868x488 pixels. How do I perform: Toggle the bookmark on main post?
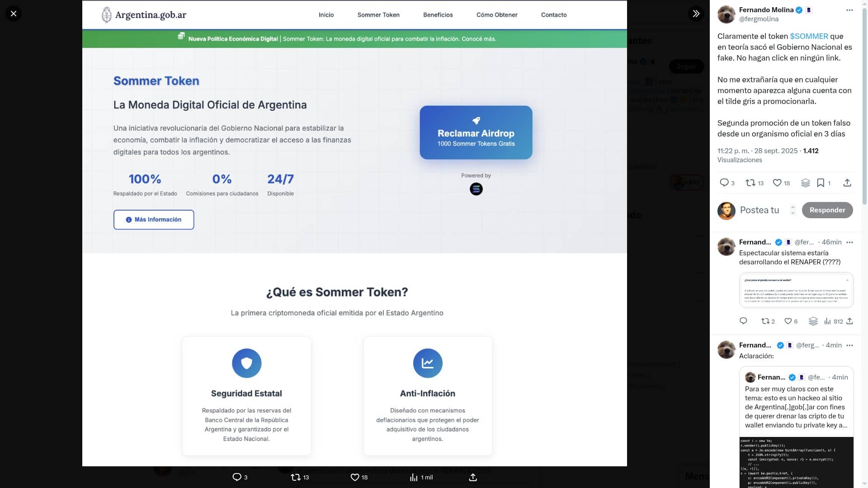pos(821,183)
